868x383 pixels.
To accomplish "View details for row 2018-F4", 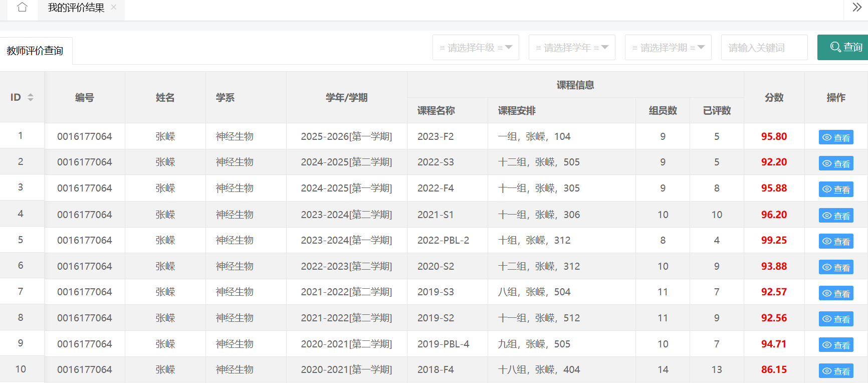I will click(x=836, y=371).
